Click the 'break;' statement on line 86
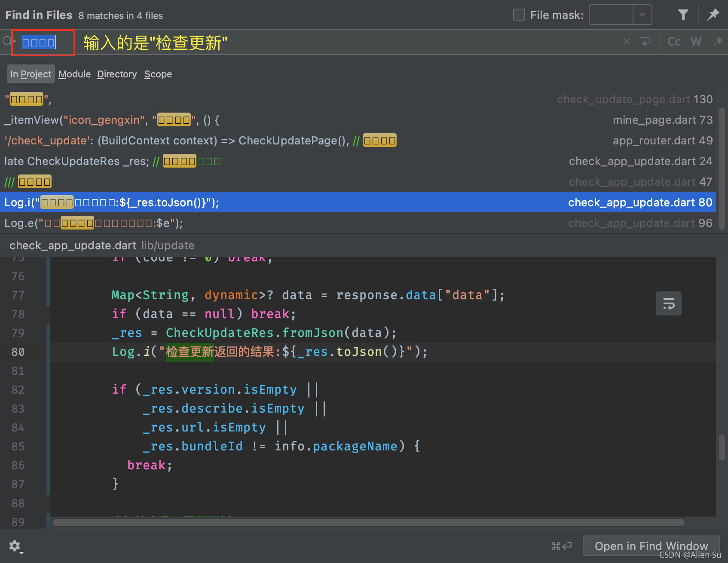Screen dimensions: 728x563 (150, 465)
